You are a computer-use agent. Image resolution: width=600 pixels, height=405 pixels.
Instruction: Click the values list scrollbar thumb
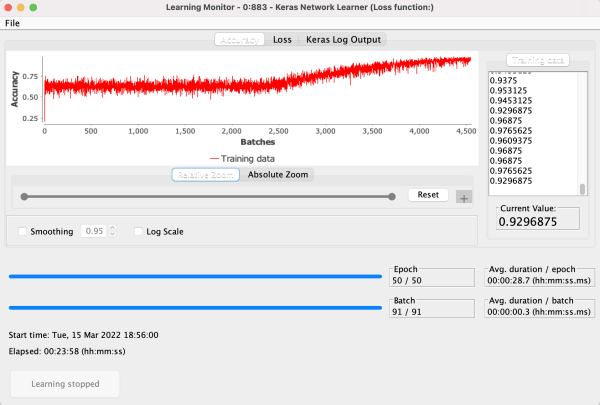pyautogui.click(x=582, y=189)
